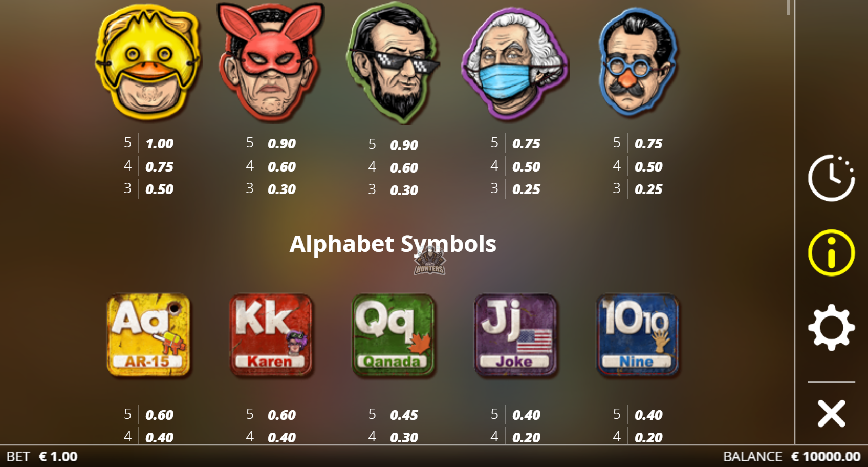Open the game history clock icon
Image resolution: width=868 pixels, height=467 pixels.
point(831,177)
